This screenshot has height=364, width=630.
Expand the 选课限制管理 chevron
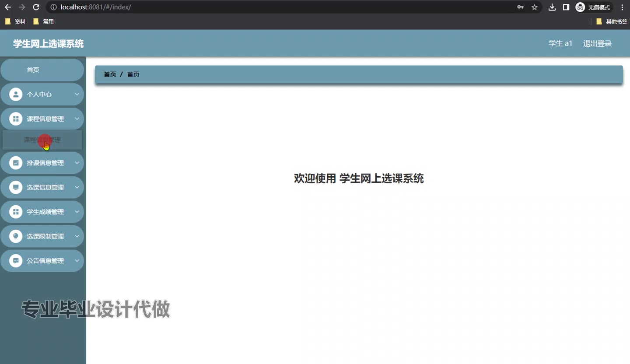[x=77, y=236]
